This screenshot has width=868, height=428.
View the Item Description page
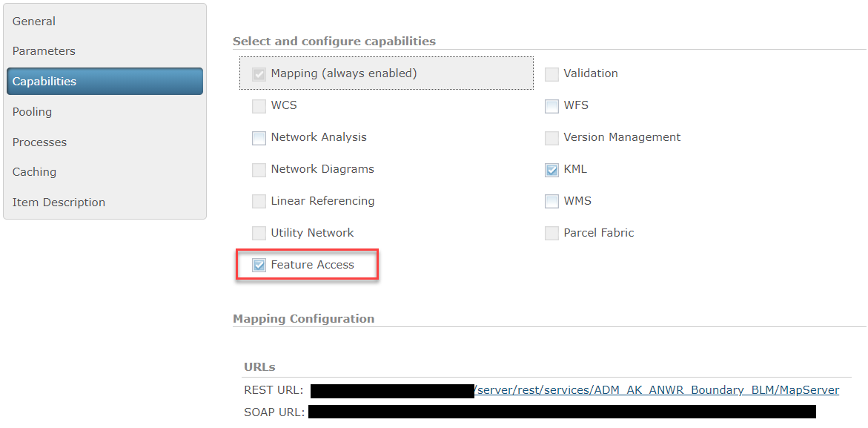click(x=59, y=202)
